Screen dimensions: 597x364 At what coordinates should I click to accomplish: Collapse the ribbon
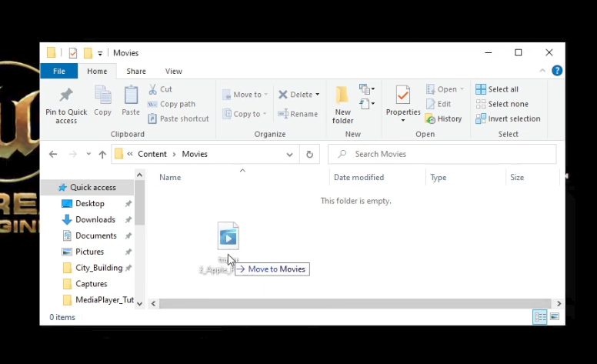[x=542, y=71]
